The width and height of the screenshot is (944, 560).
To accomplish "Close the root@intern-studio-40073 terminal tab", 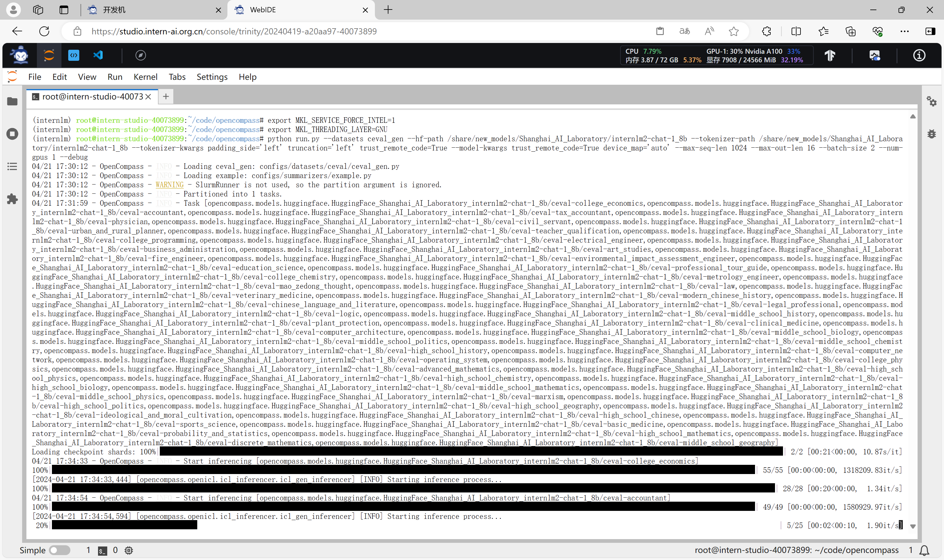I will click(x=148, y=97).
